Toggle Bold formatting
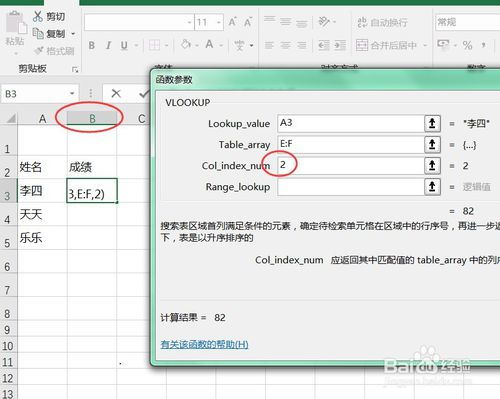The width and height of the screenshot is (500, 399). tap(92, 45)
